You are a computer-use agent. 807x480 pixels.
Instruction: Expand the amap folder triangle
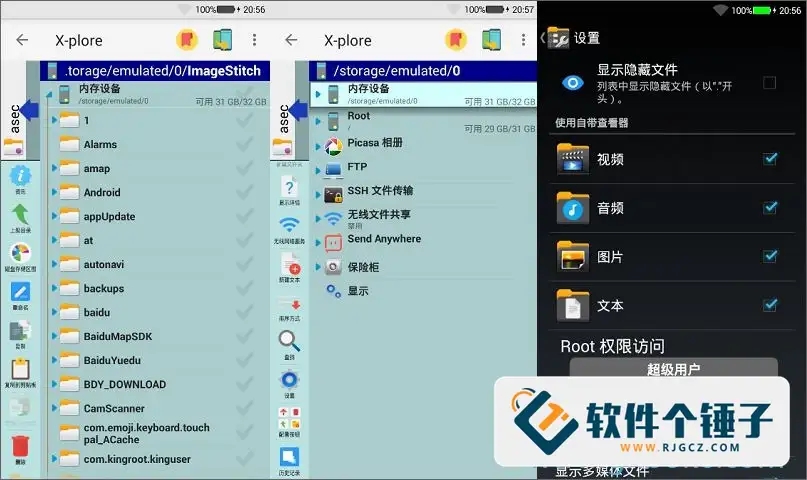(54, 168)
